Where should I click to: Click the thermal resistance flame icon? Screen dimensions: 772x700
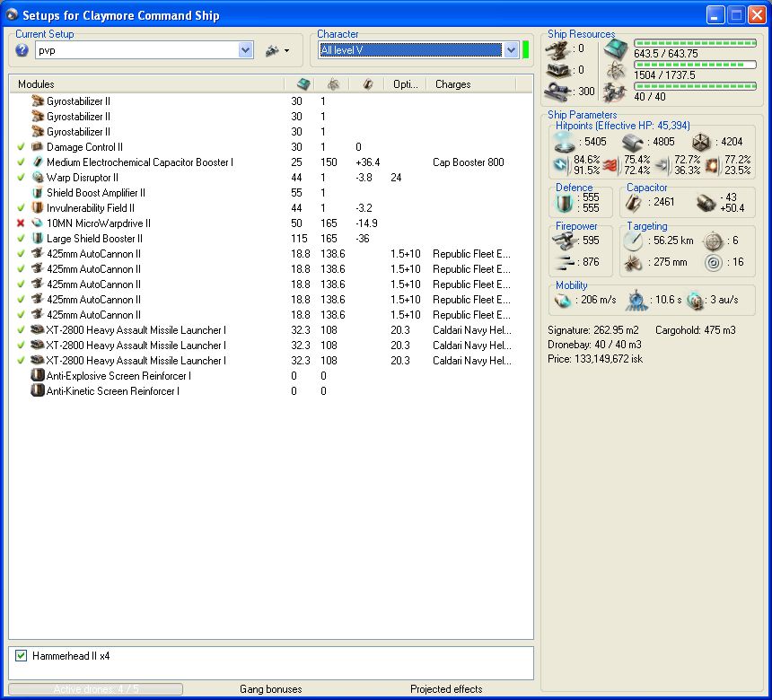coord(610,165)
